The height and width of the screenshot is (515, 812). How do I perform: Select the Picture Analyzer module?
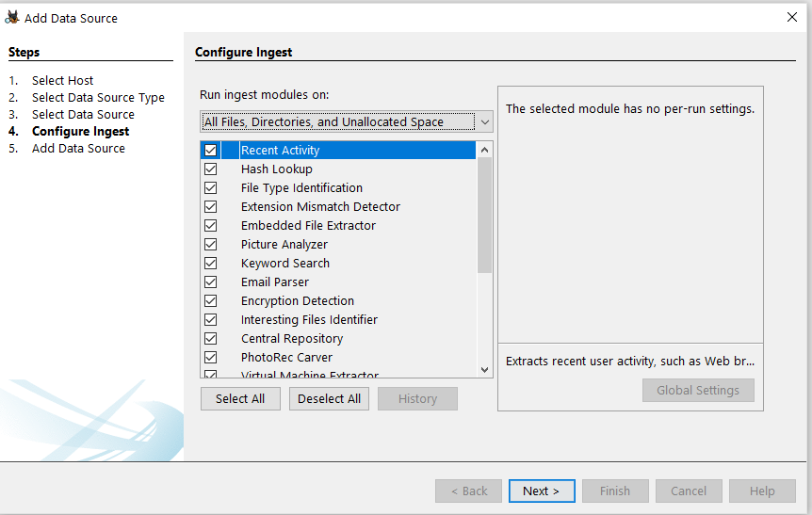284,245
